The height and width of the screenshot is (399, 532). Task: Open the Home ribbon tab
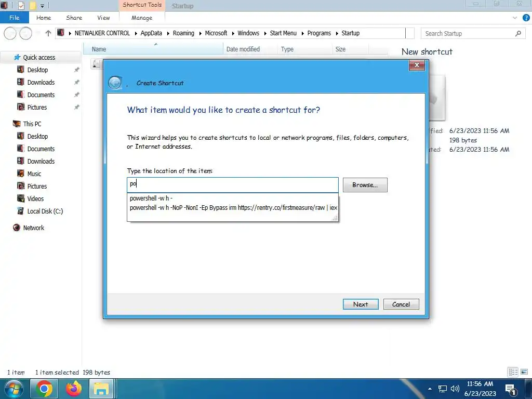click(44, 18)
